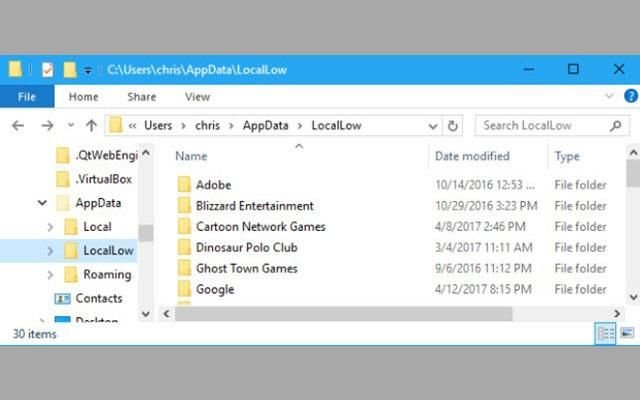Expand the LocalLow tree node

click(x=50, y=251)
